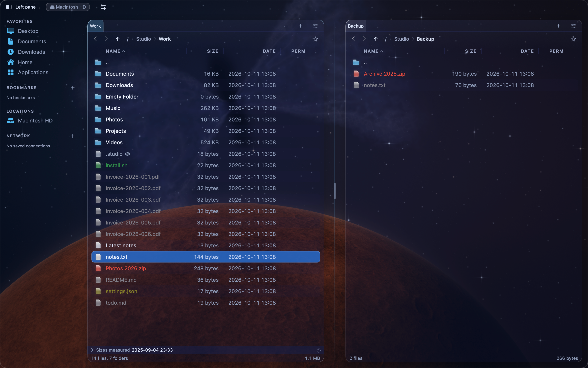Add new tab in Backup pane
The width and height of the screenshot is (588, 368).
559,26
